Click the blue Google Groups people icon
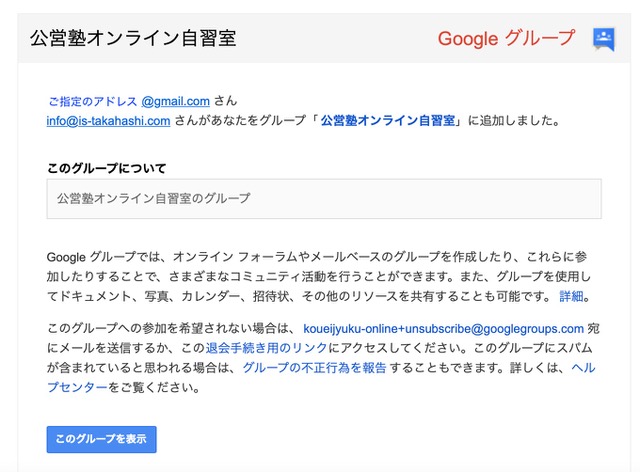 pyautogui.click(x=604, y=40)
